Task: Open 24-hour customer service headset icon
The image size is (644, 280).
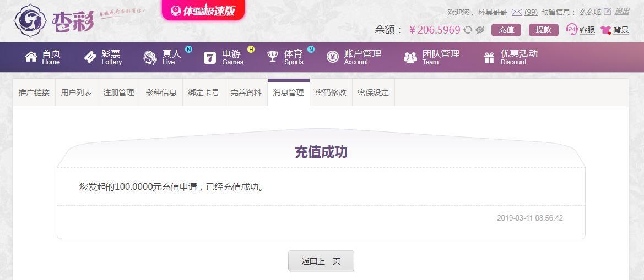Action: click(x=572, y=30)
